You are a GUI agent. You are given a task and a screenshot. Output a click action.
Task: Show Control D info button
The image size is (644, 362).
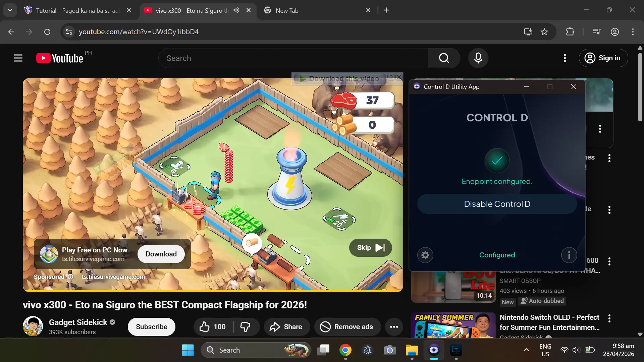569,255
